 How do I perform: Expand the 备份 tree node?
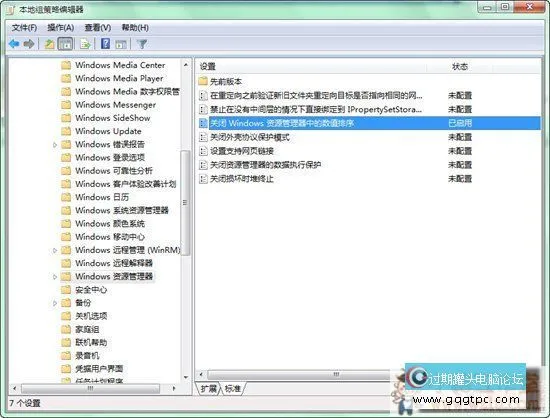[55, 303]
